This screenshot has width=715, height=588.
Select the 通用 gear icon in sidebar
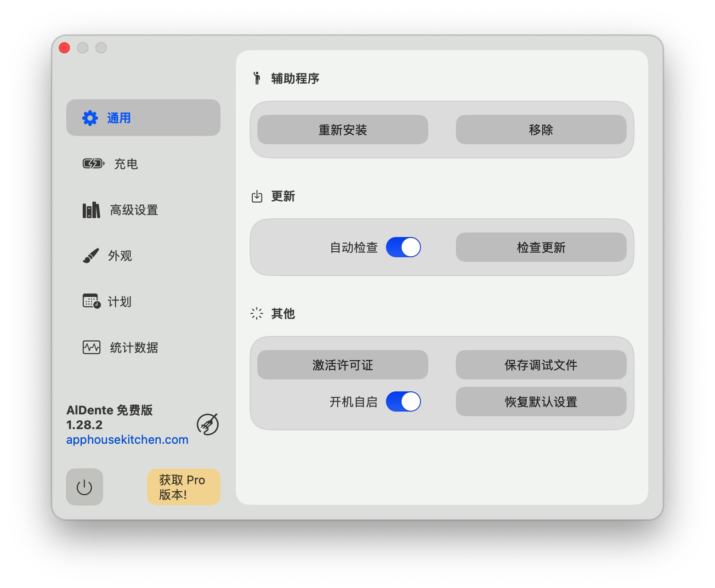point(91,118)
